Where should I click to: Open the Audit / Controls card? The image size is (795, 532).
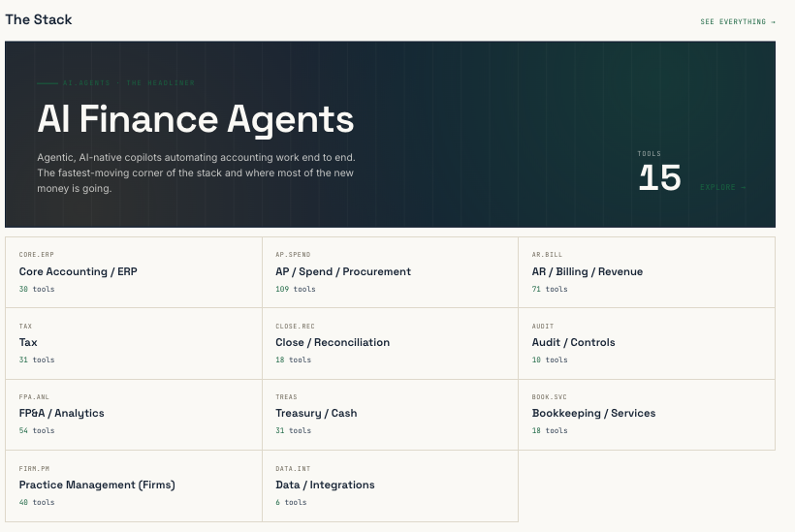[x=647, y=343]
